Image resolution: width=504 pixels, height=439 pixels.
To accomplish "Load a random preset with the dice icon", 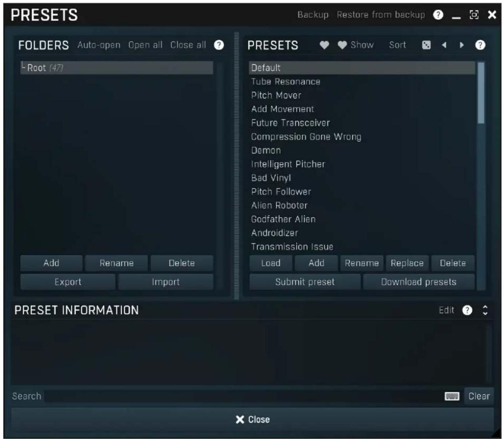I will pos(426,45).
